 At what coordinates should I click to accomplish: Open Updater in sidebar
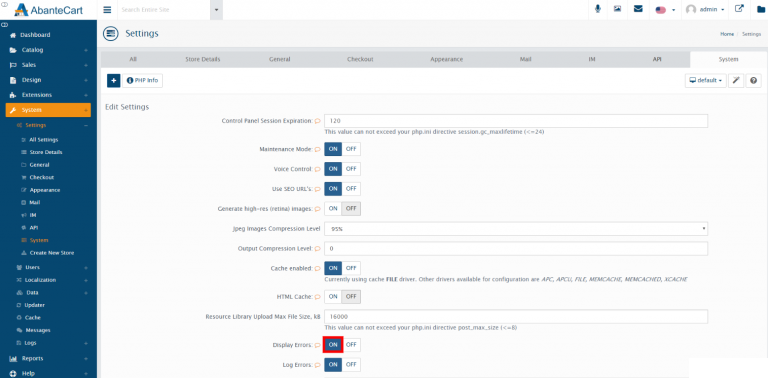pos(34,305)
